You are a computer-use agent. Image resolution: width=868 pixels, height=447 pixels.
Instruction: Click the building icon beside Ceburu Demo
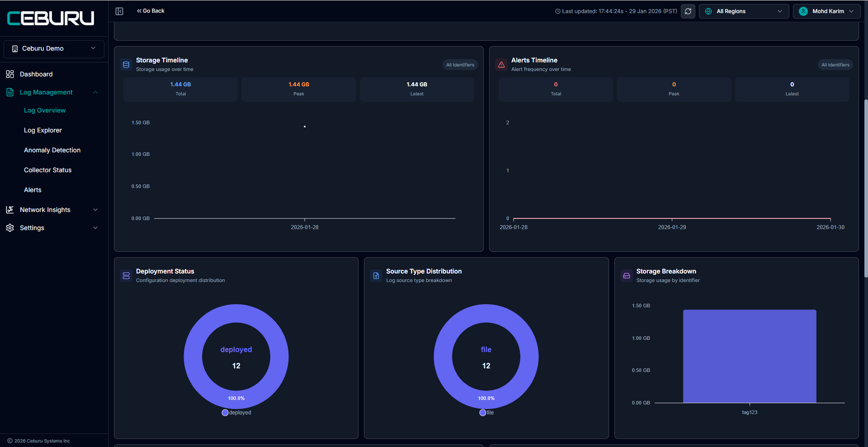15,48
